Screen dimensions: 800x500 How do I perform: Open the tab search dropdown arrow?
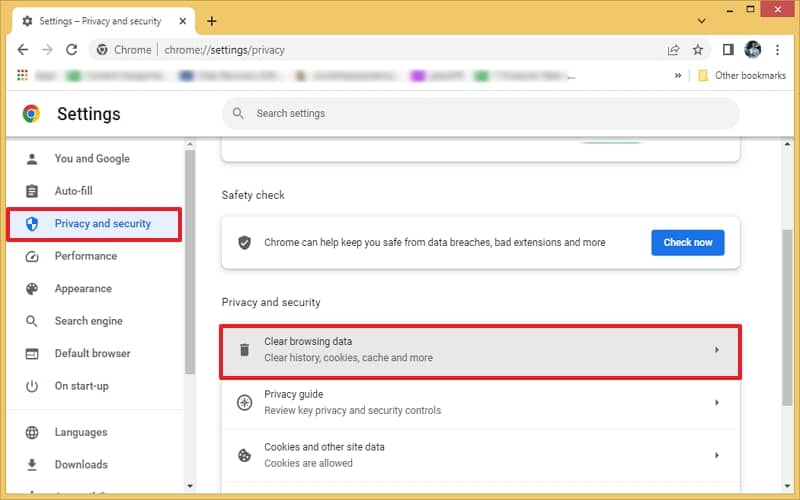pyautogui.click(x=702, y=21)
